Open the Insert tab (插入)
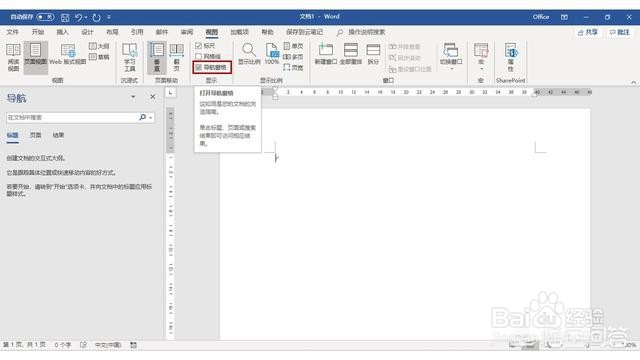The image size is (640, 360). point(62,32)
